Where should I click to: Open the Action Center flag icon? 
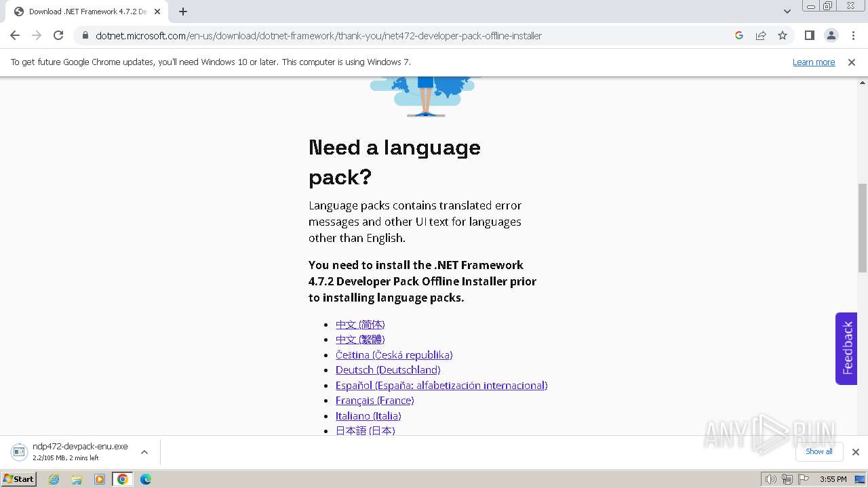pos(803,479)
